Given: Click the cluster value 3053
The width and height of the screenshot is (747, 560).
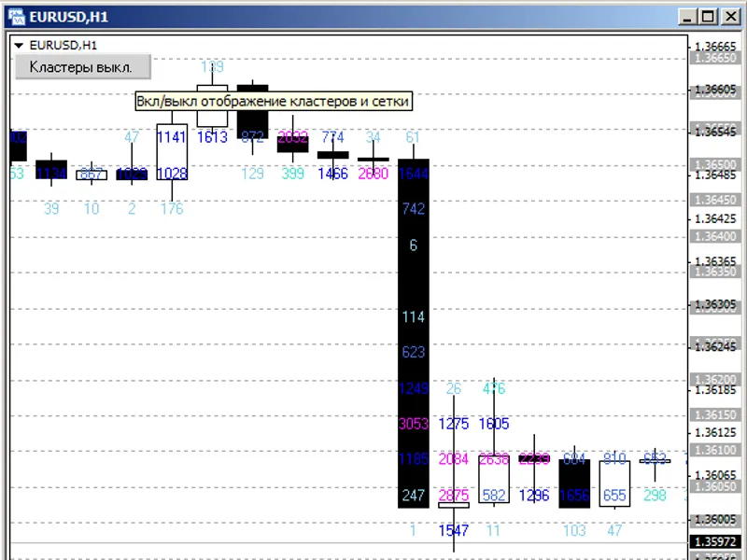Looking at the screenshot, I should point(414,424).
